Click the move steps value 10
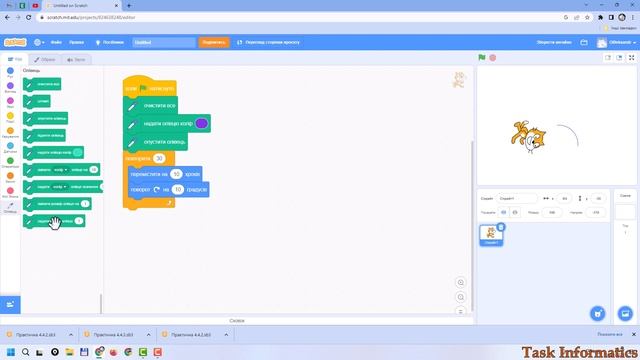 (x=176, y=174)
